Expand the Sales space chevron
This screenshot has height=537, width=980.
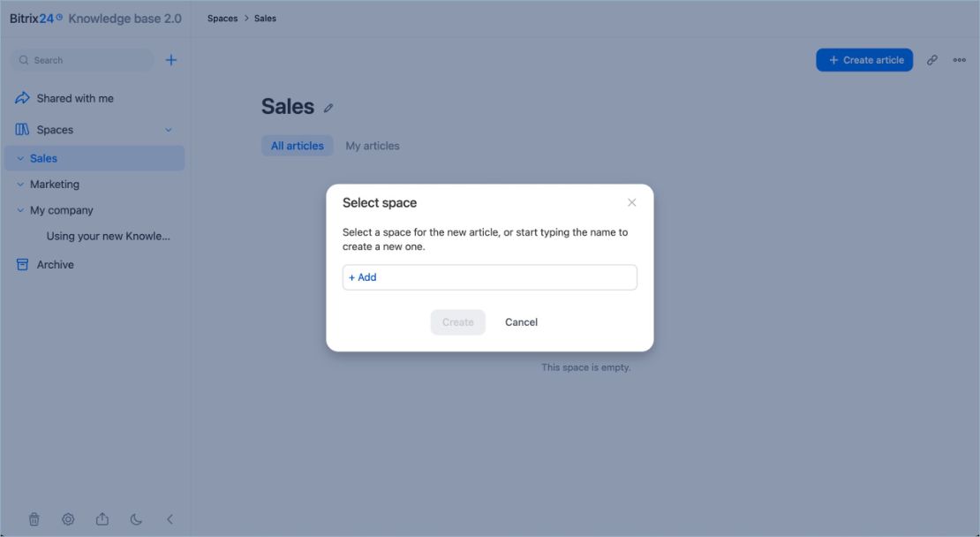point(20,159)
